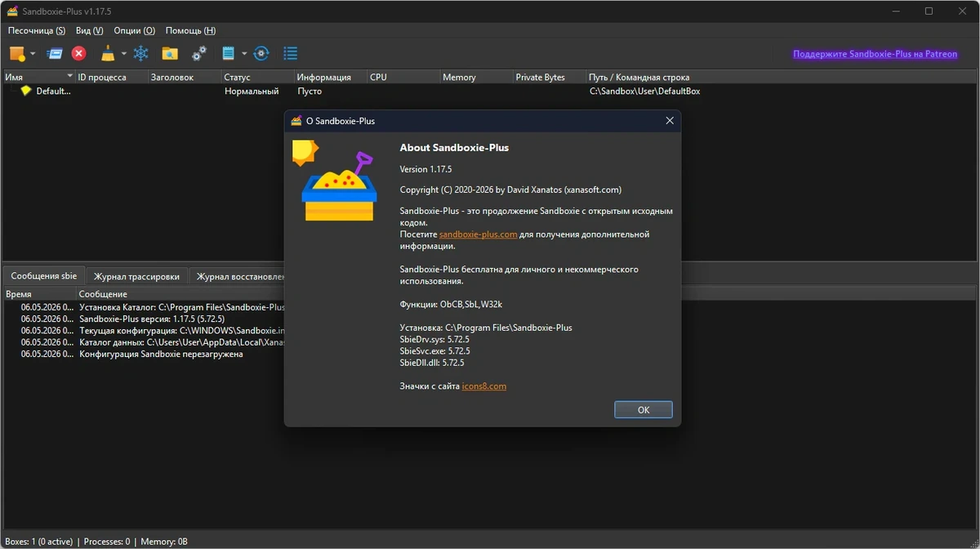The height and width of the screenshot is (549, 980).
Task: Sort by the Статус column header
Action: click(257, 77)
